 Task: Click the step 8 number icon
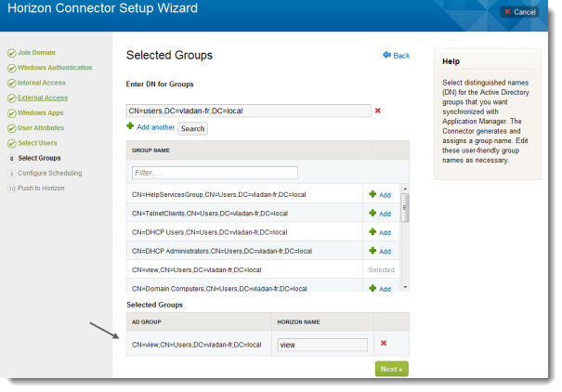pos(12,158)
